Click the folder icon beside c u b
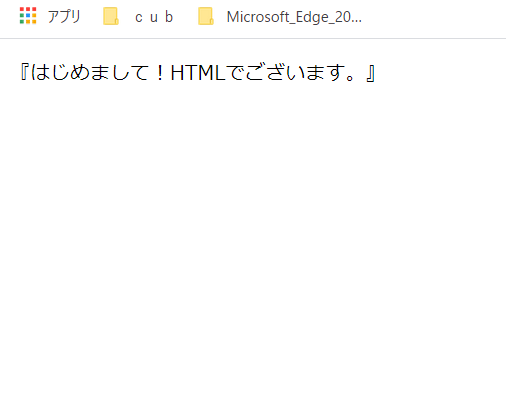The width and height of the screenshot is (506, 407). [x=111, y=16]
